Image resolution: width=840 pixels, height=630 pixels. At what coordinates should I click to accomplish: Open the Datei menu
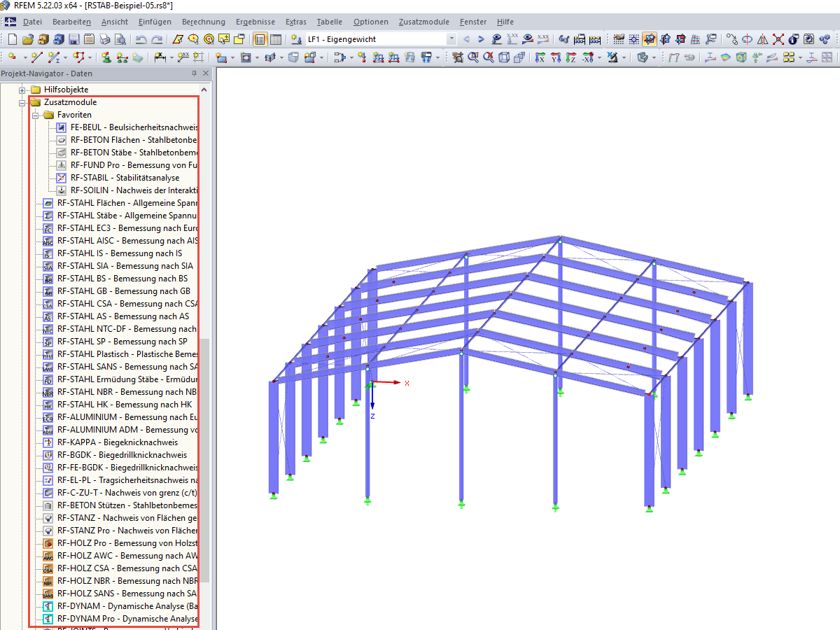(32, 22)
